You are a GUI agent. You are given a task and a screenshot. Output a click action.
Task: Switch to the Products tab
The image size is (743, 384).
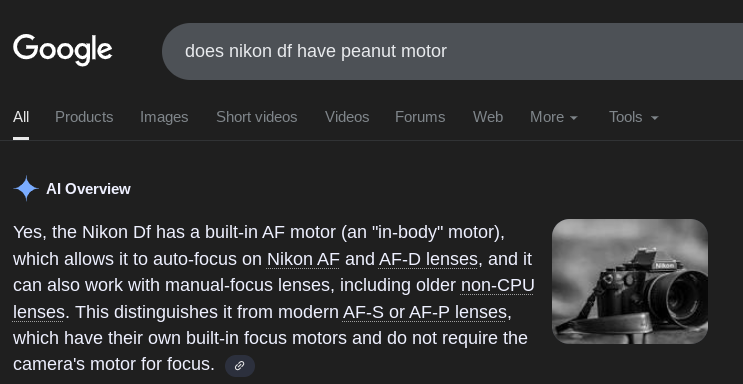[x=84, y=117]
